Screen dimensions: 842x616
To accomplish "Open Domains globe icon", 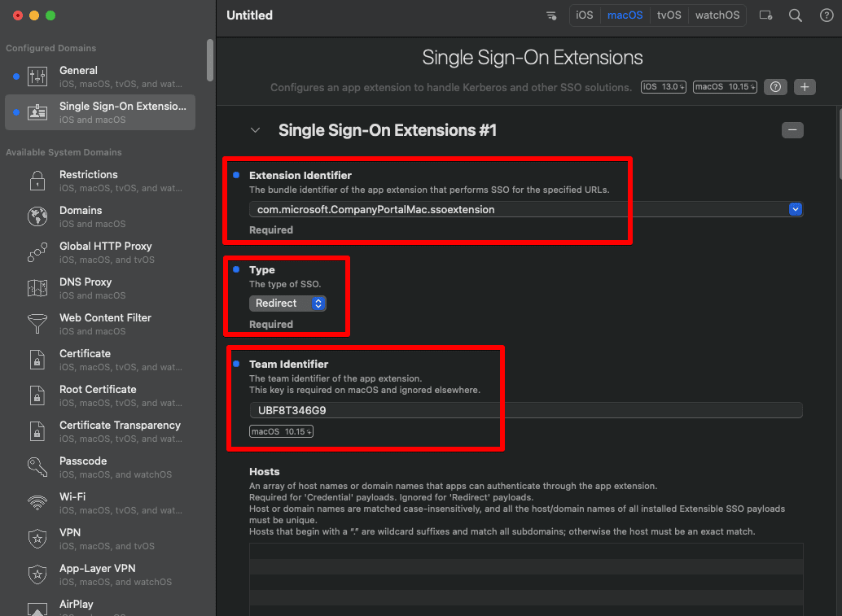I will tap(37, 216).
